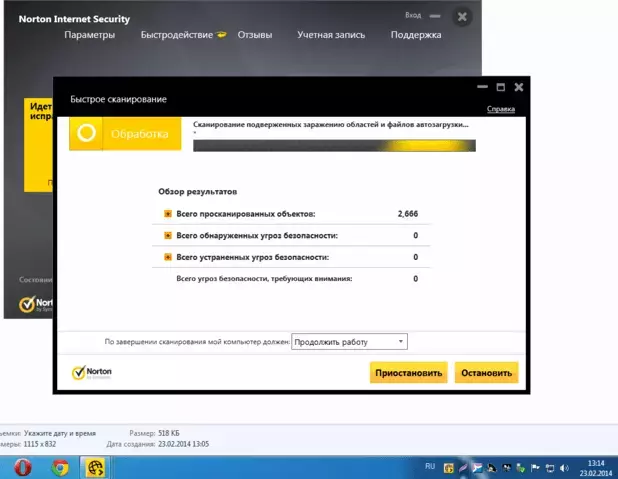Click the yellow status panel in Norton main window

tap(38, 145)
